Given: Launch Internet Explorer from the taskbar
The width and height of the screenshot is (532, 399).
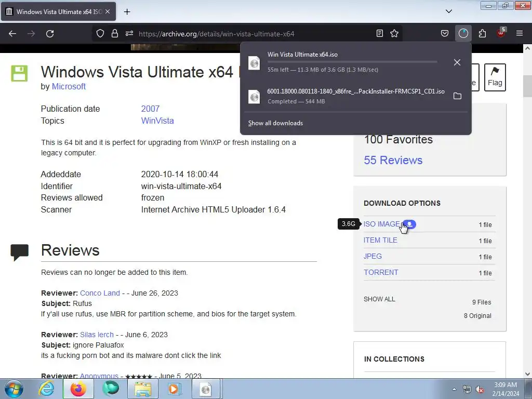Looking at the screenshot, I should tap(46, 389).
